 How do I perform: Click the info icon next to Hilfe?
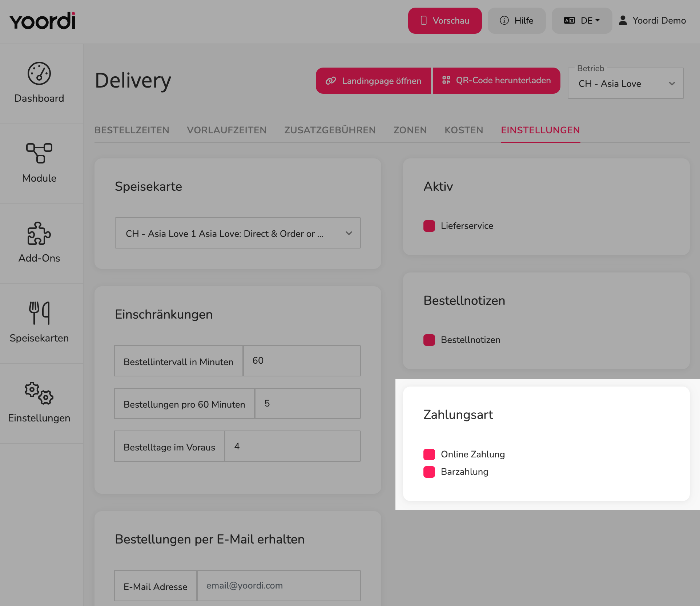pyautogui.click(x=504, y=20)
